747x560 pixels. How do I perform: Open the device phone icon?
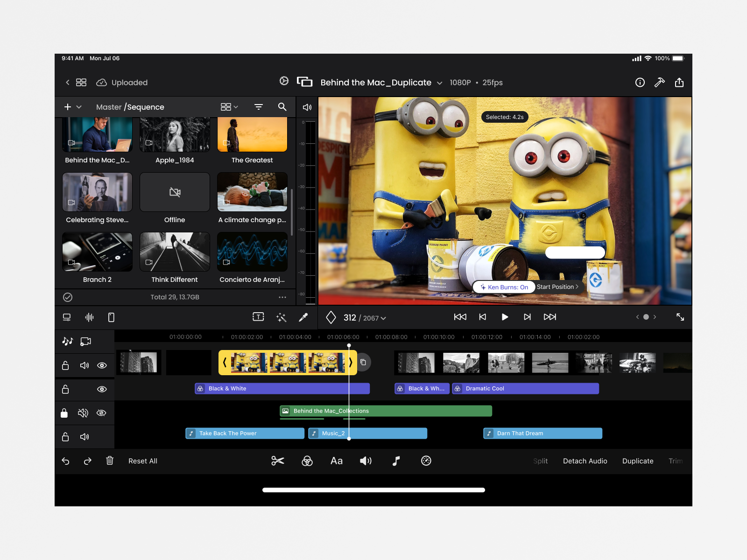pyautogui.click(x=111, y=317)
